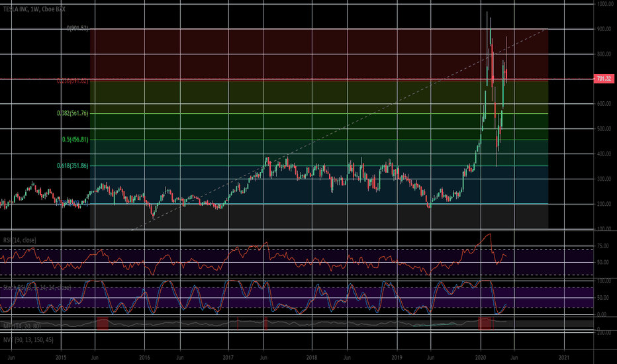The image size is (617, 364).
Task: Select the dashed Fibonacci trend line
Action: (339, 130)
